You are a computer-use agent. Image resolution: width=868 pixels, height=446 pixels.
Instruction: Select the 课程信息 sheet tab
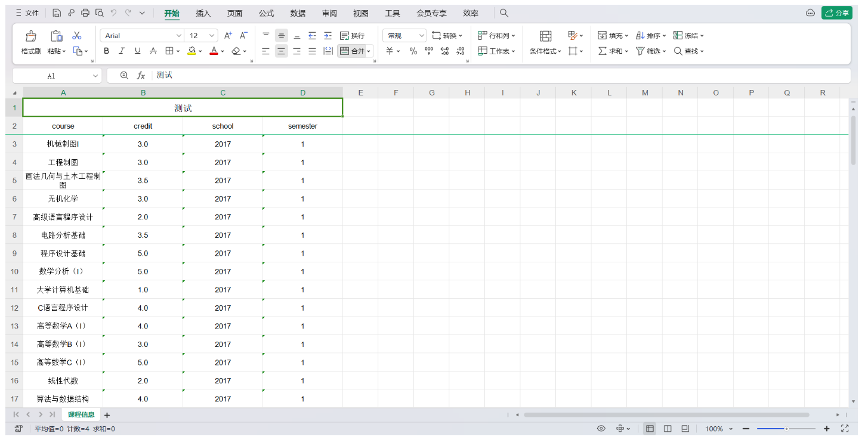pos(81,415)
